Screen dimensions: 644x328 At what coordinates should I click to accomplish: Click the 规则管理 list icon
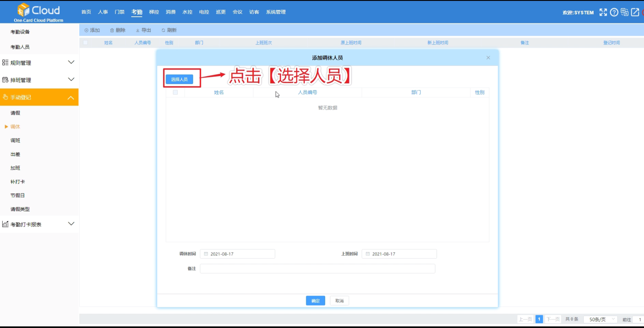[x=5, y=63]
